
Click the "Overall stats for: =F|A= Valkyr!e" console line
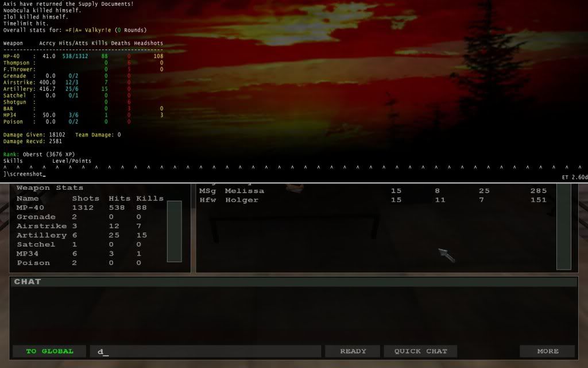point(75,30)
